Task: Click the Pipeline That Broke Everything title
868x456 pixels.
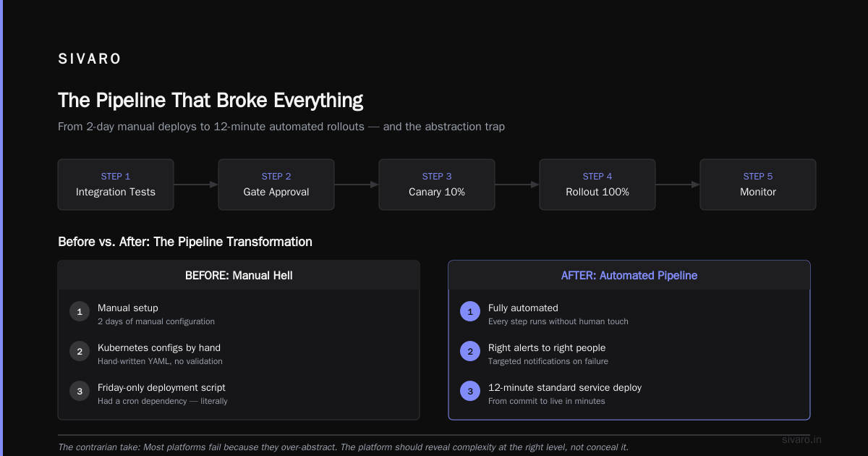Action: pos(210,100)
